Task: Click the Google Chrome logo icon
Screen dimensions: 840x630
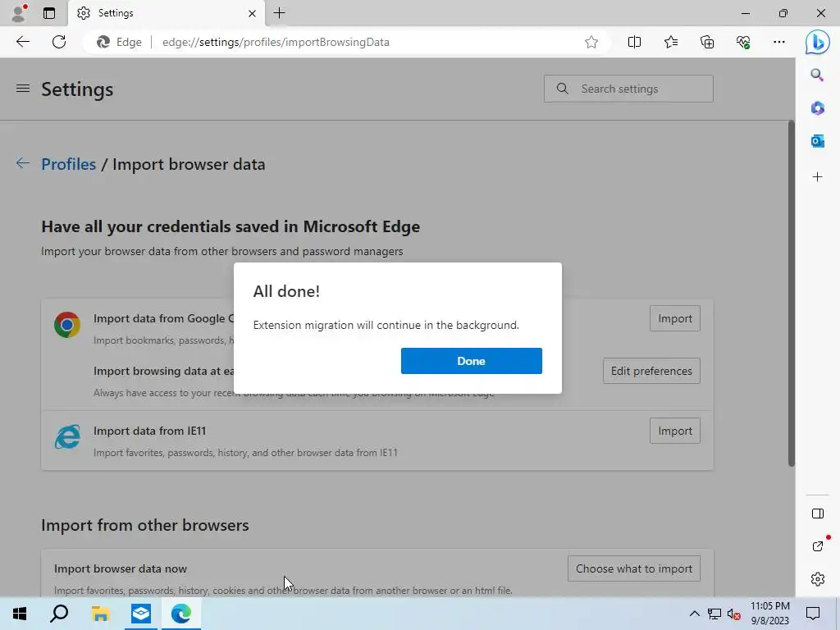Action: (67, 325)
